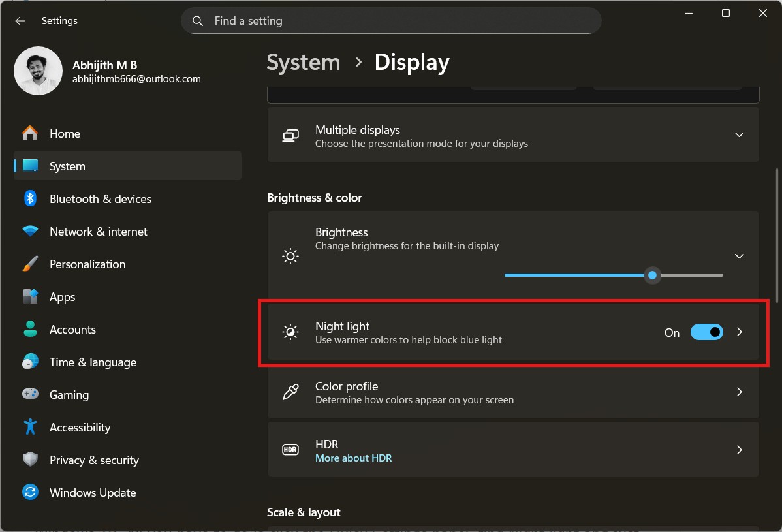Open Night light settings via its chevron

pyautogui.click(x=739, y=332)
